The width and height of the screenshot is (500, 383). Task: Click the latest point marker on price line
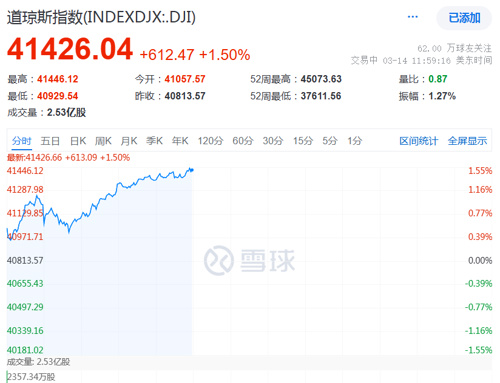(x=192, y=170)
